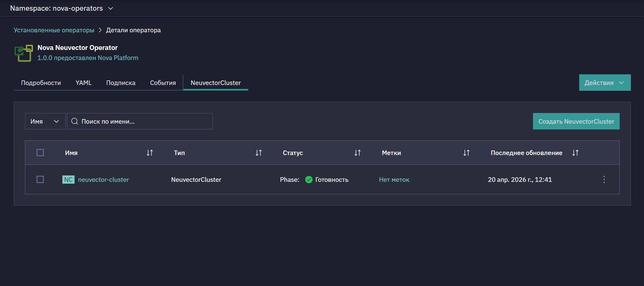Click the Nova Neuvector Operator title

(78, 48)
